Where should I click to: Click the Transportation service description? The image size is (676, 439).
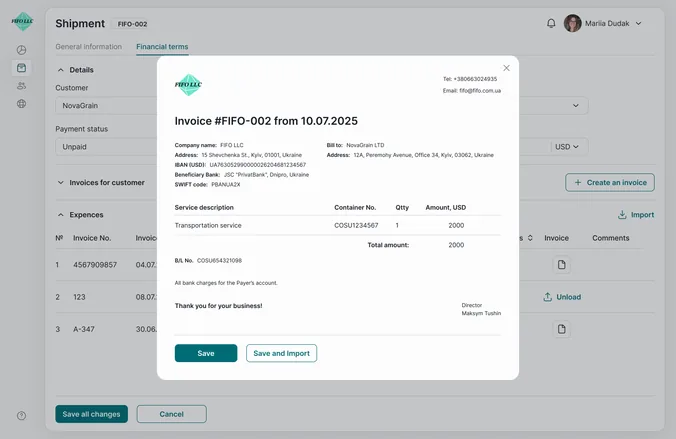tap(208, 226)
